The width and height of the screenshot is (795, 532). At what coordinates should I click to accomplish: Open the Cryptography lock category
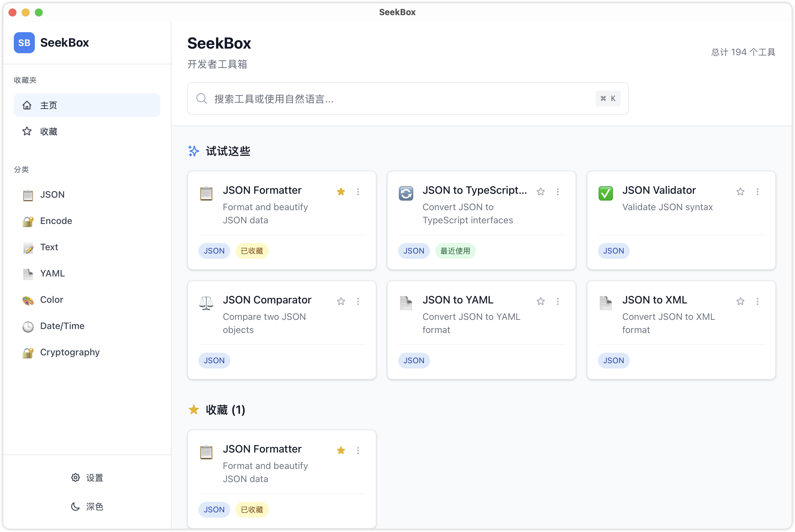coord(61,352)
